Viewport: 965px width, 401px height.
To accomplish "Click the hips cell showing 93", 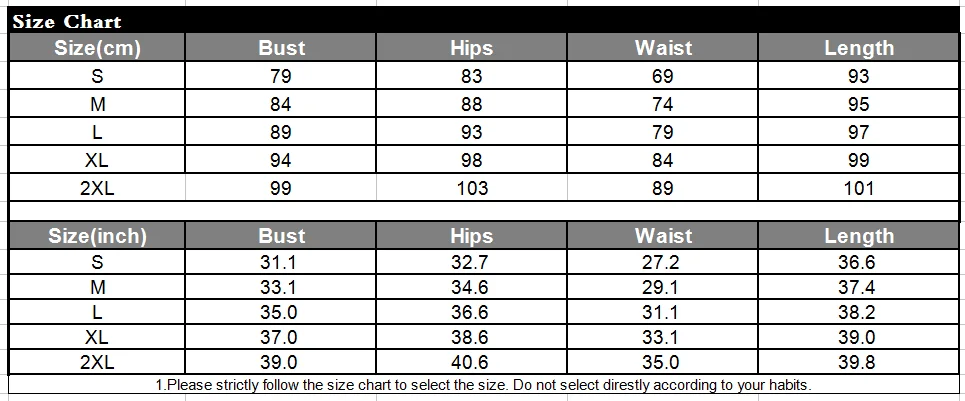I will coord(471,132).
